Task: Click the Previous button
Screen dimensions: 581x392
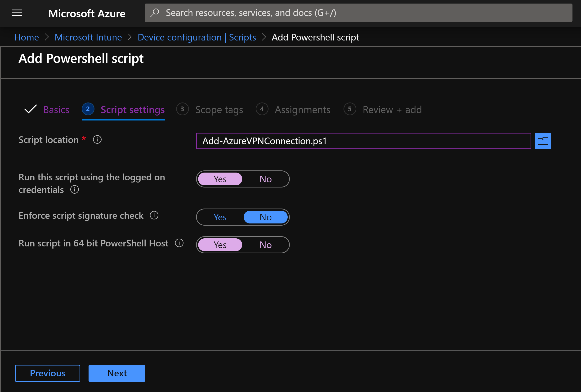Action: 48,373
